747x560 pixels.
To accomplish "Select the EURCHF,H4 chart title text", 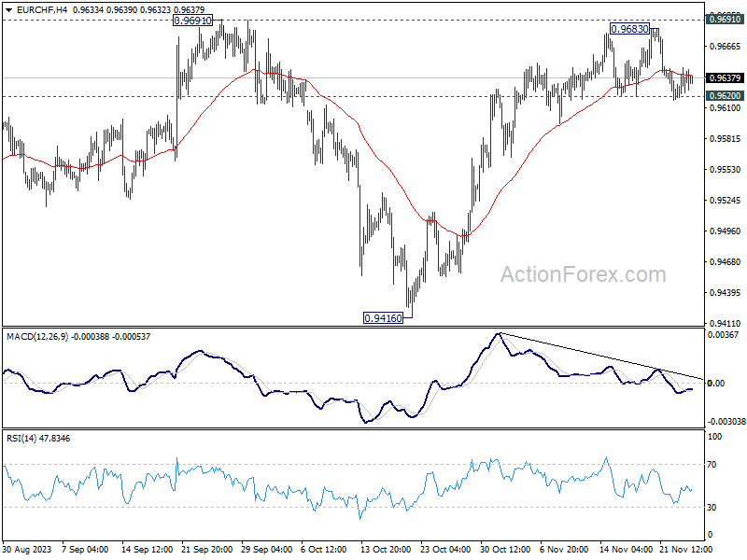I will 42,9.
